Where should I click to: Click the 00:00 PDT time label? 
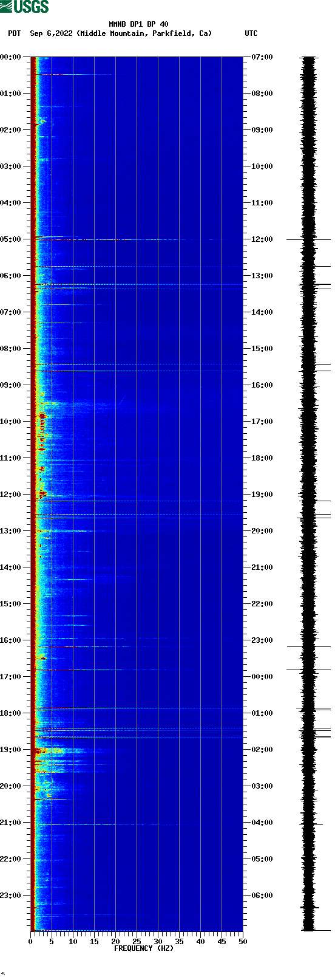tap(10, 57)
